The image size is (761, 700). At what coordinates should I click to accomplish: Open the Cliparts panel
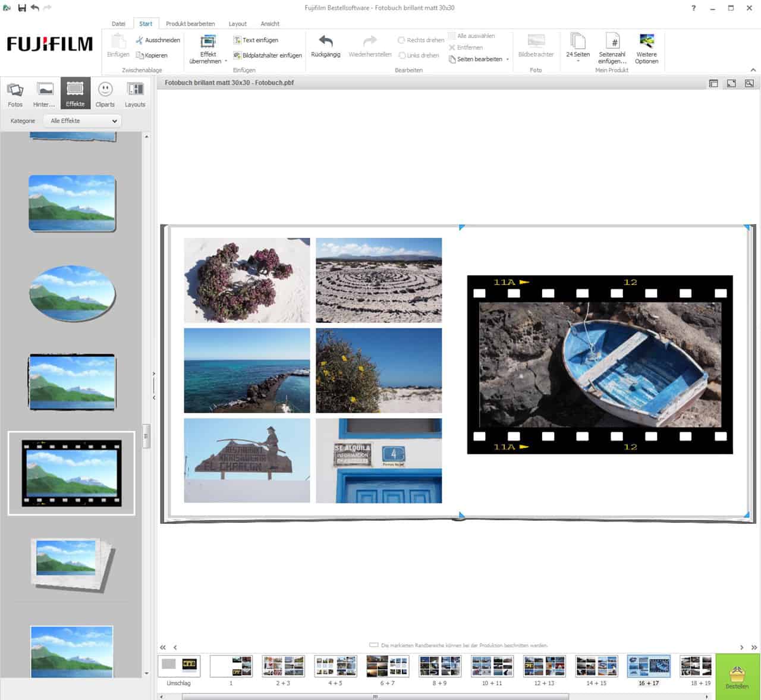(x=105, y=93)
